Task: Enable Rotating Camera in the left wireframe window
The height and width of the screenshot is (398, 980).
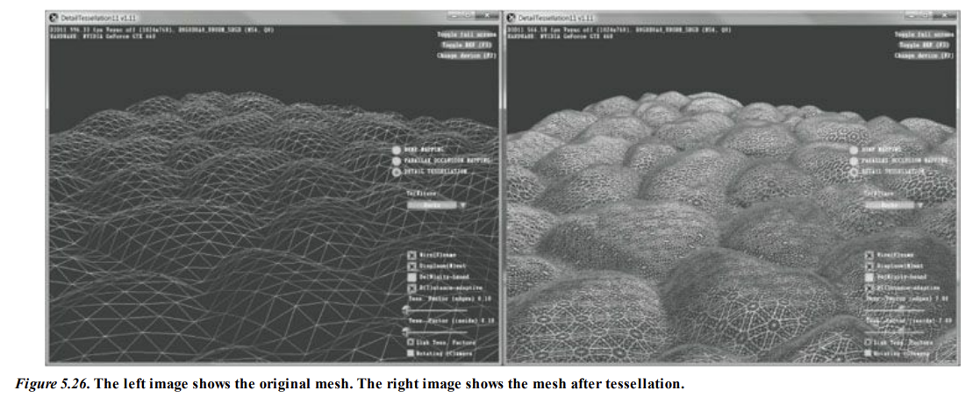Action: click(411, 353)
